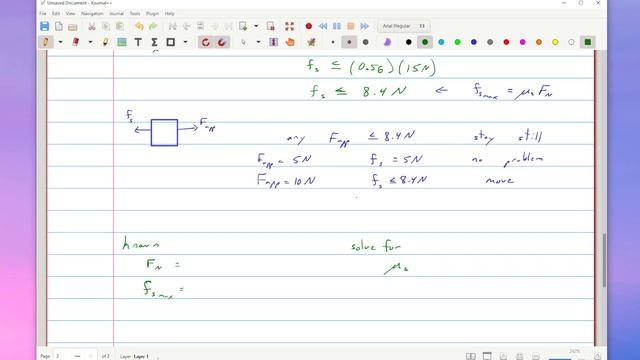
Task: Click the Save document icon
Action: pyautogui.click(x=44, y=26)
